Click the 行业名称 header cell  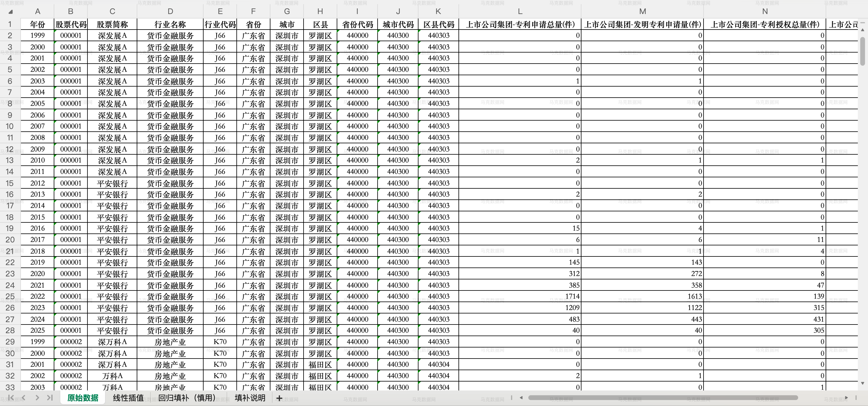tap(170, 24)
